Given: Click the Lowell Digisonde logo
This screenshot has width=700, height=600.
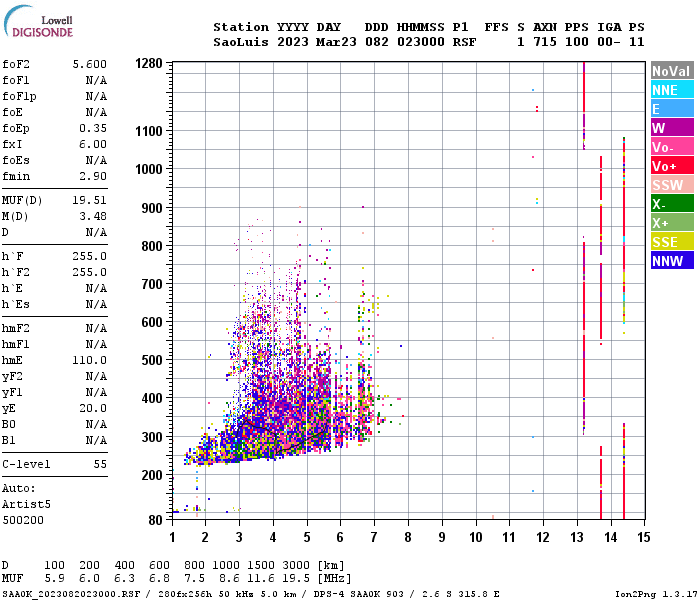Looking at the screenshot, I should [x=38, y=22].
